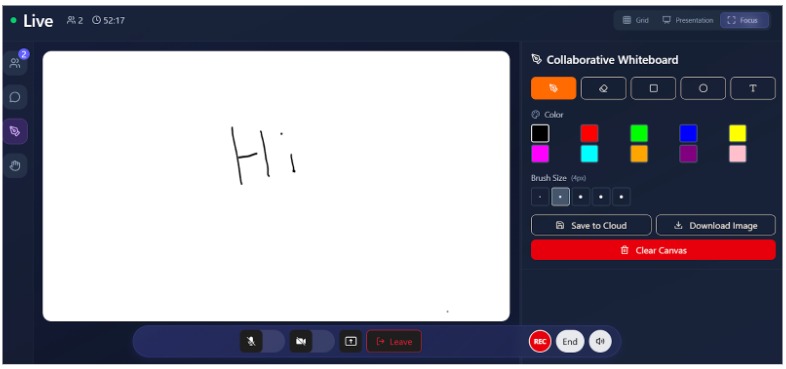Pick the yellow color swatch
The width and height of the screenshot is (786, 369).
click(737, 133)
